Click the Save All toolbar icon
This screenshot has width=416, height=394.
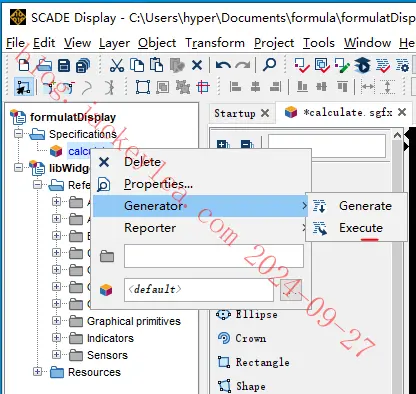83,65
